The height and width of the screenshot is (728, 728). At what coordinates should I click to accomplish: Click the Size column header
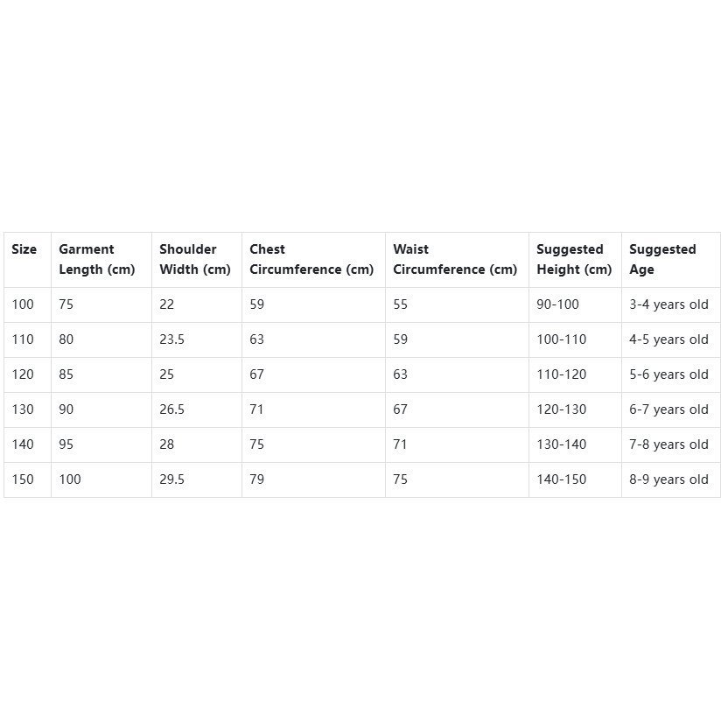point(24,249)
